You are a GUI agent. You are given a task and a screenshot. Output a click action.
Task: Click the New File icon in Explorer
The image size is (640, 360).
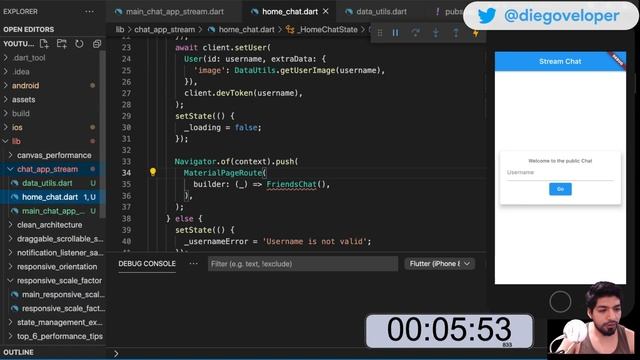(44, 44)
